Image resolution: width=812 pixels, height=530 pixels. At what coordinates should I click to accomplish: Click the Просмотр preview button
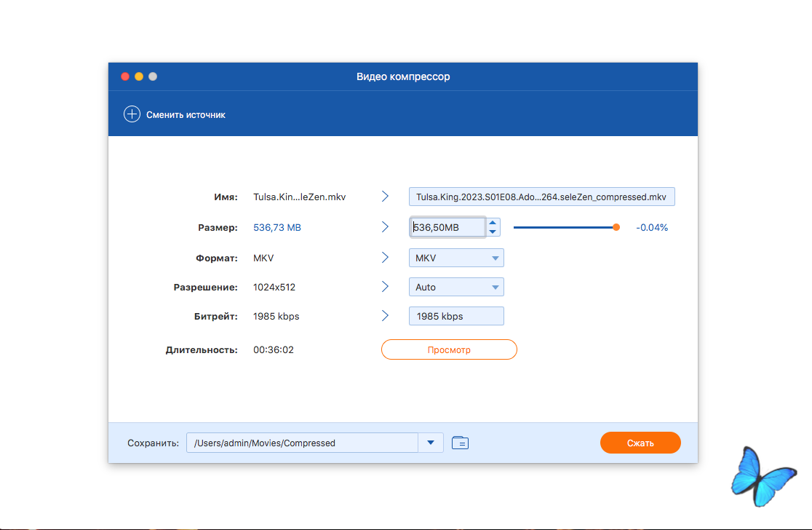pyautogui.click(x=449, y=349)
